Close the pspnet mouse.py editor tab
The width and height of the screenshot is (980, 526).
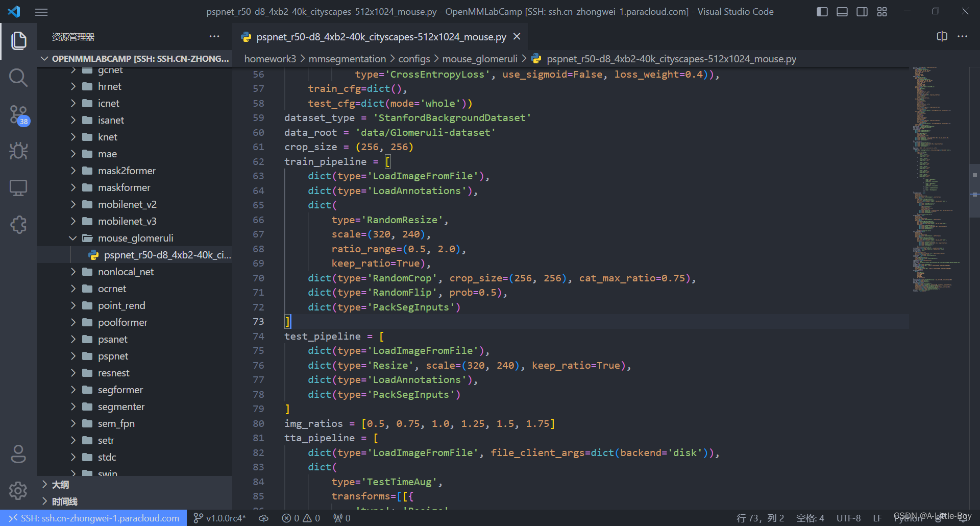tap(517, 36)
